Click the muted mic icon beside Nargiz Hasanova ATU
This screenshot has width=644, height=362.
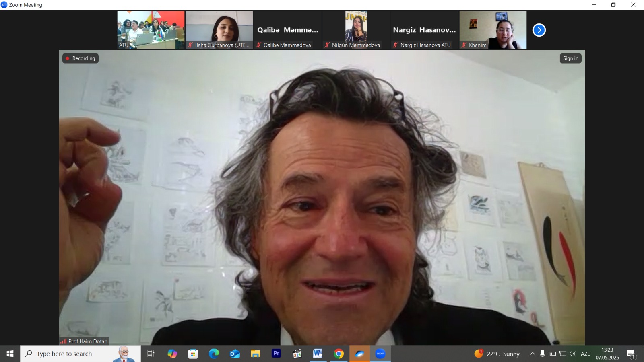click(x=396, y=45)
